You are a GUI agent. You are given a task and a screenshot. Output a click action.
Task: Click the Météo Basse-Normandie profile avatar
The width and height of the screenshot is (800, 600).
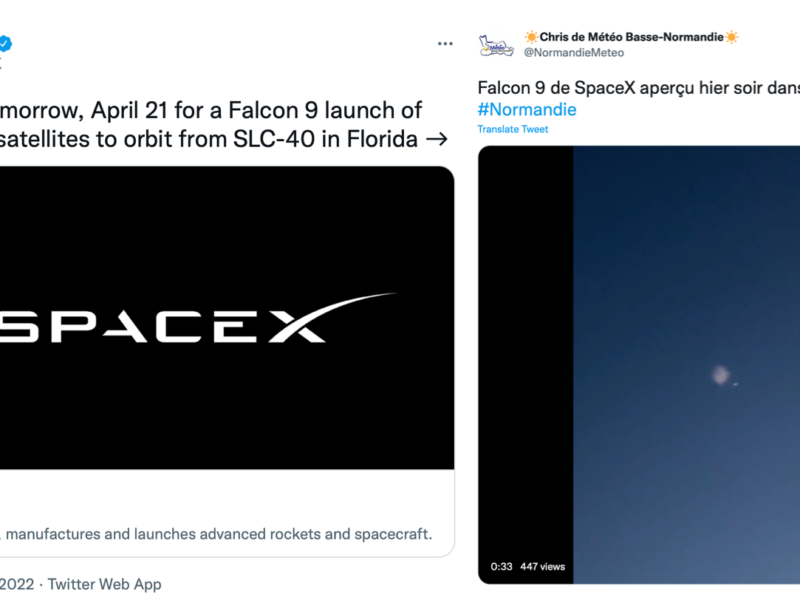click(496, 45)
